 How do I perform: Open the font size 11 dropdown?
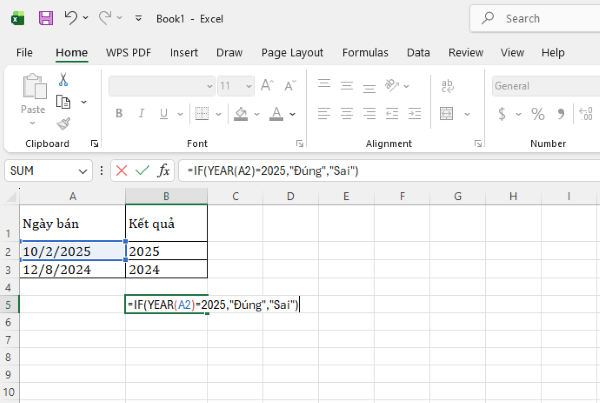coord(249,86)
